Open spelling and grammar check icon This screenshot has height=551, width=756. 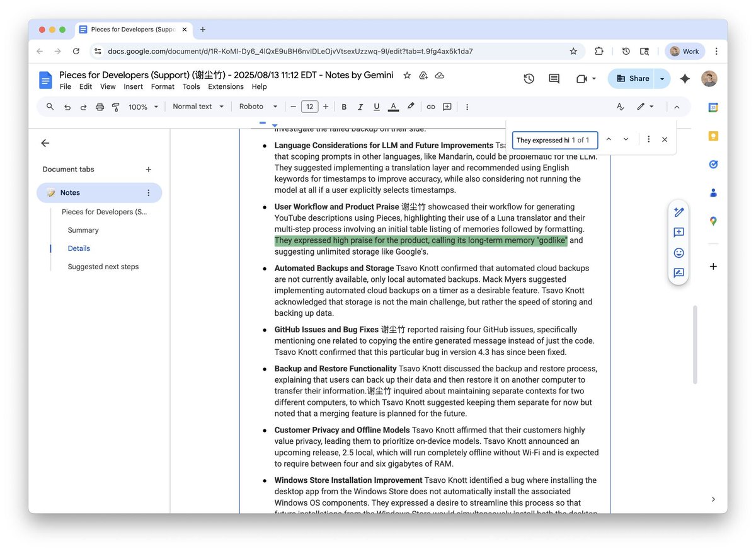pyautogui.click(x=621, y=107)
